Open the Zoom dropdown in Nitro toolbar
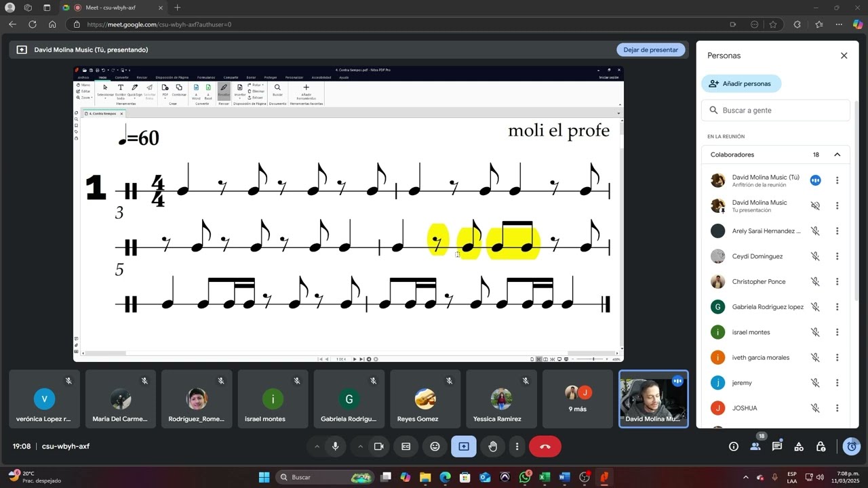This screenshot has height=488, width=868. (85, 98)
